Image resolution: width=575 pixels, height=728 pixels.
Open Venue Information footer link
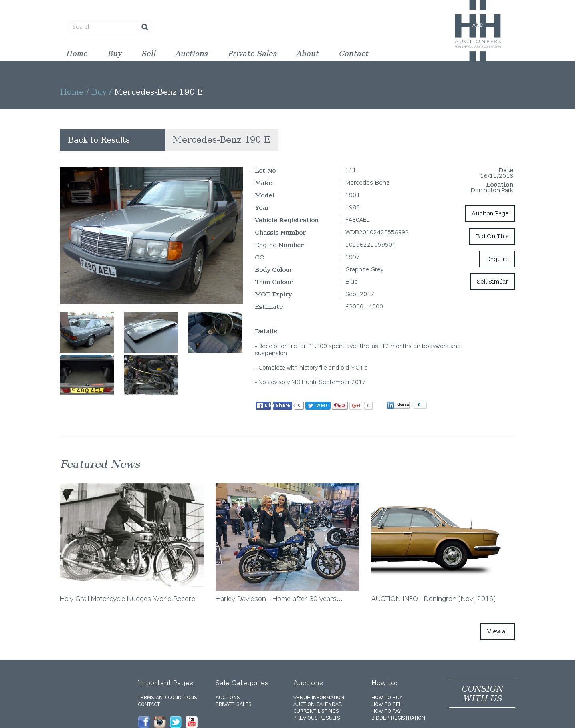319,698
